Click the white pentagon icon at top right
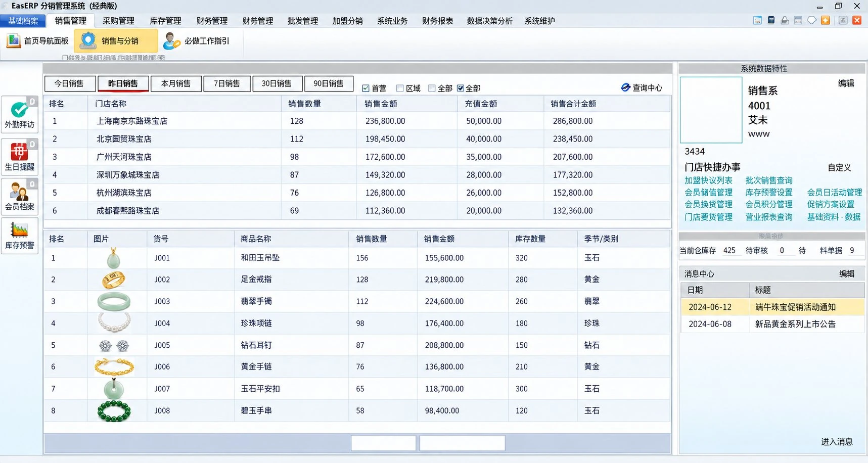Viewport: 868px width, 463px height. tap(812, 20)
